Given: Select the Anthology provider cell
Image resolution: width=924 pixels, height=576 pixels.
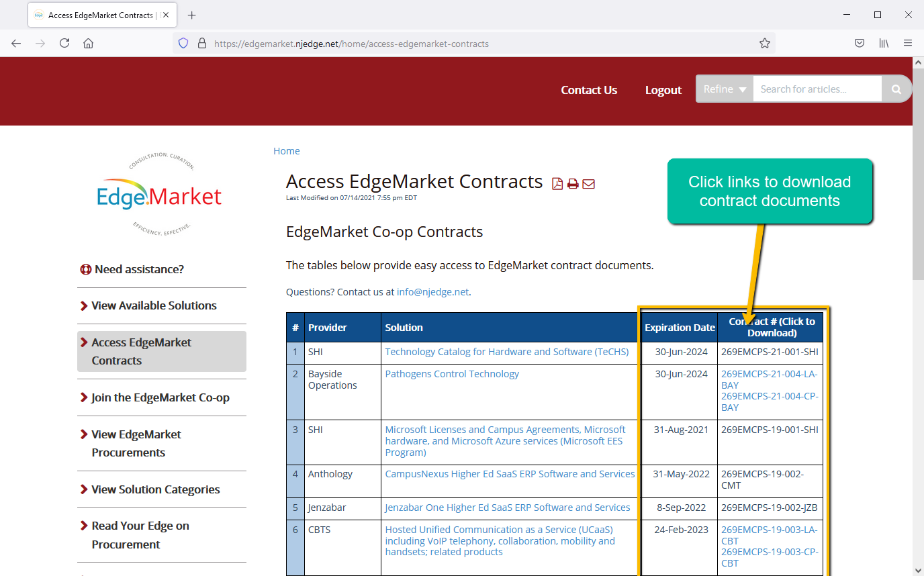Looking at the screenshot, I should (x=342, y=481).
